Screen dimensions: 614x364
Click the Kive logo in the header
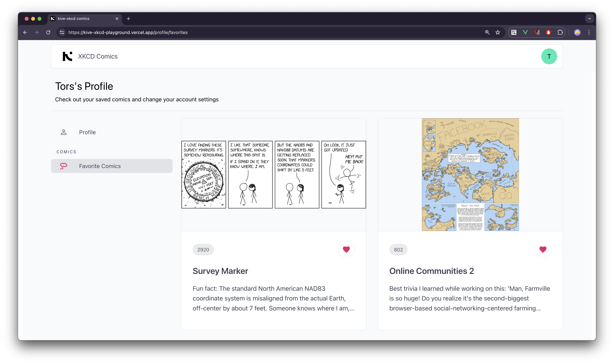(67, 56)
